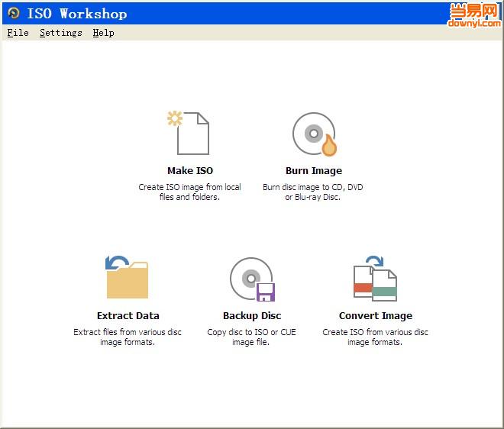Select the Backup Disc label
504x429 pixels.
pos(252,315)
